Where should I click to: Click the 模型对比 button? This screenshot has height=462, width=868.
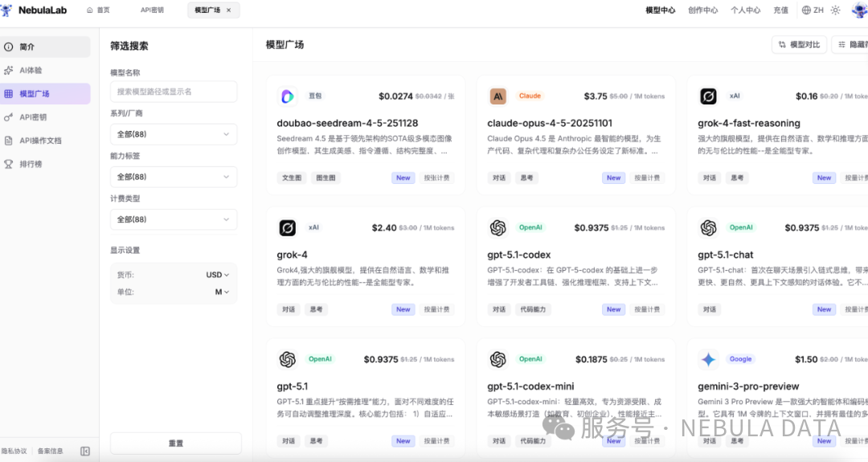click(800, 44)
